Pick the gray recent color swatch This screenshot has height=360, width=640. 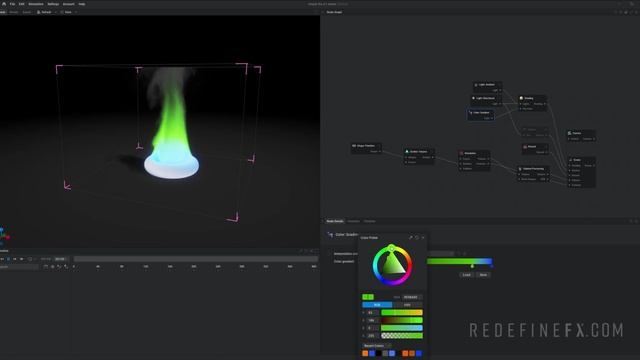click(385, 353)
